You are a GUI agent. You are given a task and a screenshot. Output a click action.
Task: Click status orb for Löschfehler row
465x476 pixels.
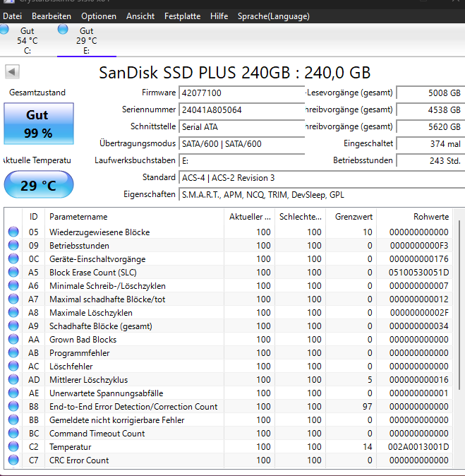point(13,366)
